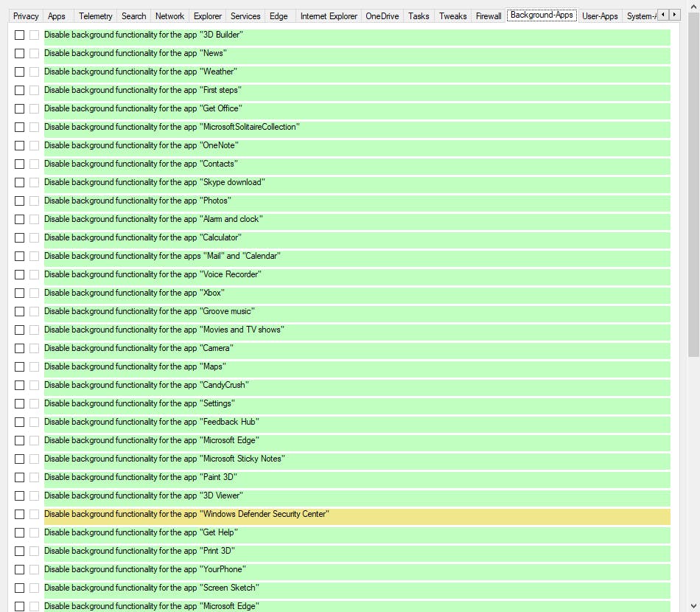Check the "Photos" row checkbox

[x=19, y=201]
